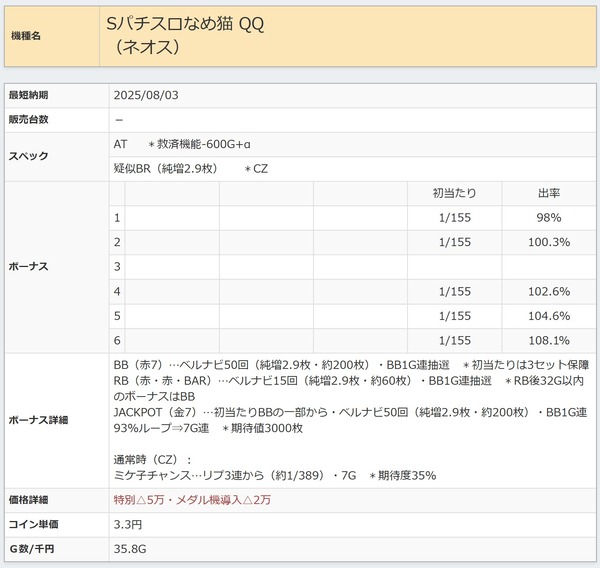Click the 最短納期 row label
This screenshot has height=568, width=600.
(x=28, y=95)
